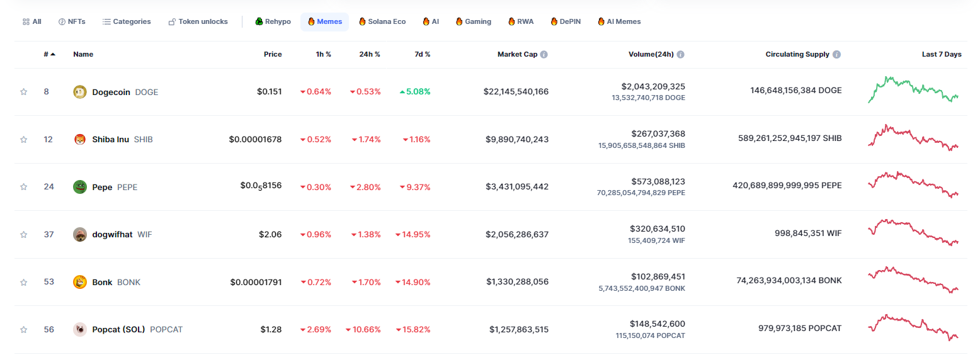Screen dimensions: 980x355
Task: Select the AI Memes filter
Action: coord(619,21)
